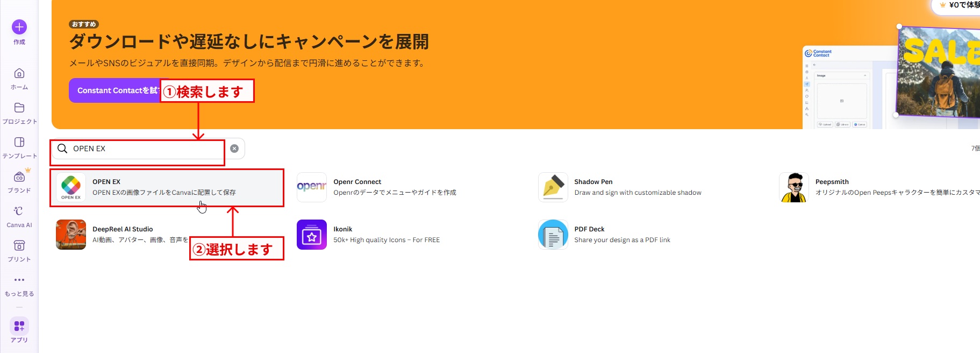Open the Projects folder icon
Image resolution: width=980 pixels, height=353 pixels.
(19, 108)
